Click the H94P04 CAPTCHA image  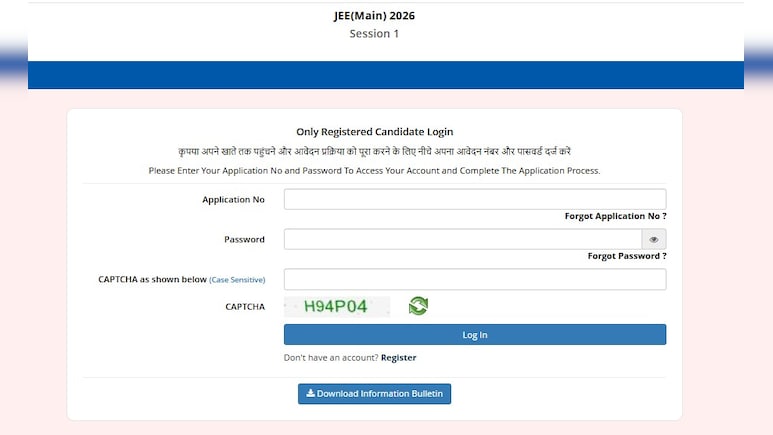(x=337, y=306)
